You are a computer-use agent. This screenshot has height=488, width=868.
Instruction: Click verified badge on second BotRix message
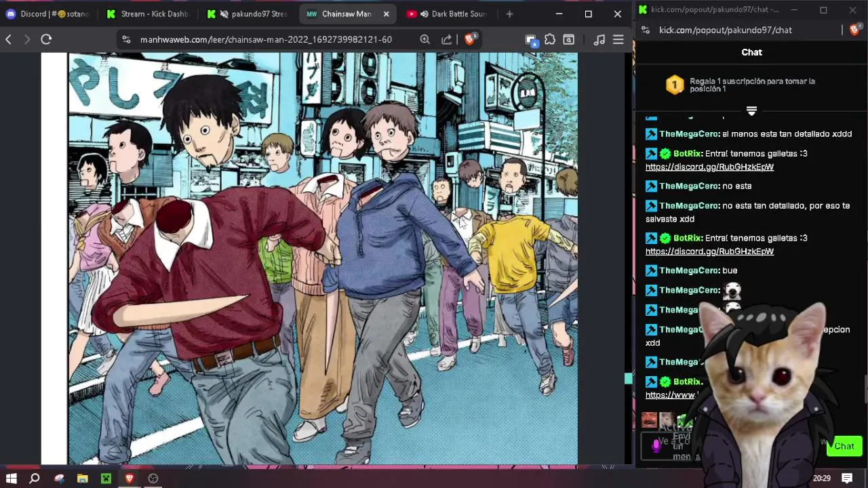665,239
